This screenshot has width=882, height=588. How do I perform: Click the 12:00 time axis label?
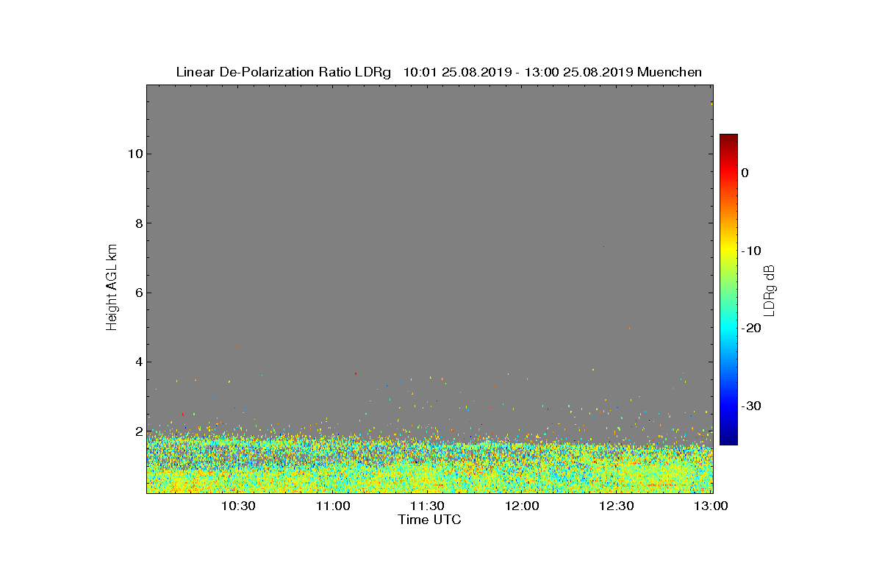tap(522, 506)
